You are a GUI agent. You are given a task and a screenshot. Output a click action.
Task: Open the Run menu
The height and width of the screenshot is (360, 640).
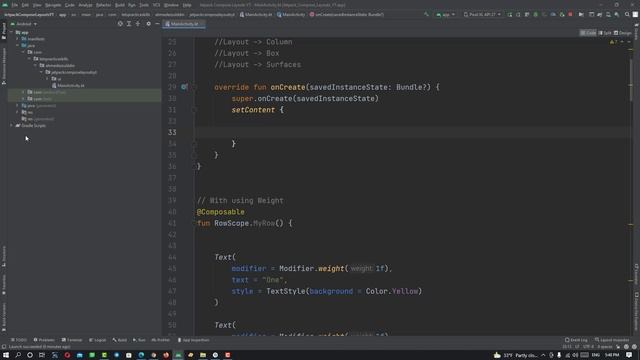(x=132, y=5)
